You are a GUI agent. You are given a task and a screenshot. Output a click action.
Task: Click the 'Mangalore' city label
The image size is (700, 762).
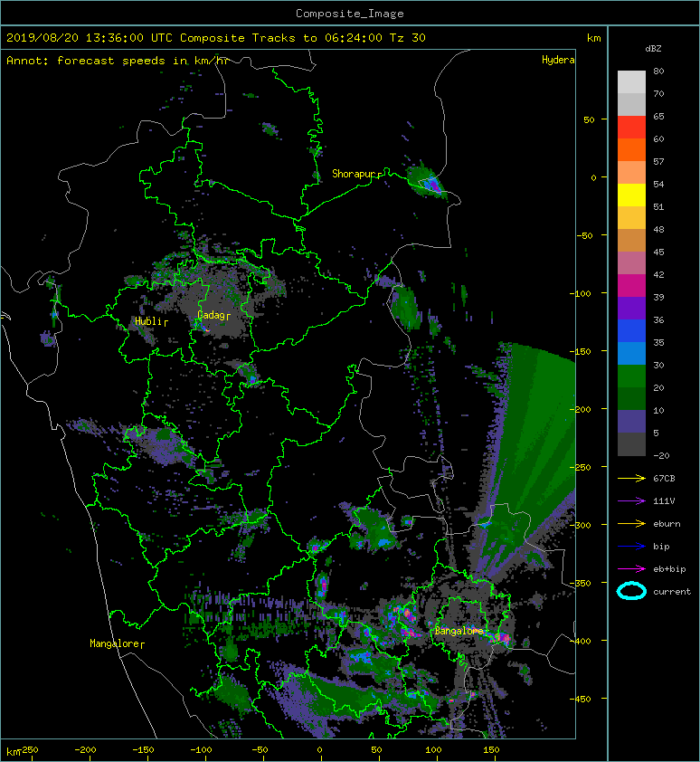[115, 643]
